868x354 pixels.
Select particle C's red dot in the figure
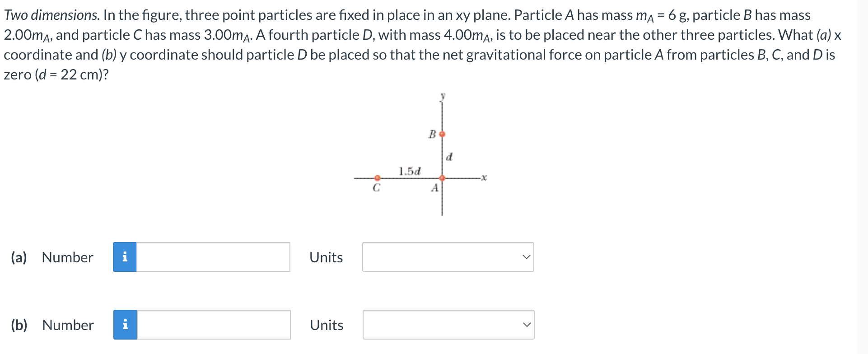(377, 178)
